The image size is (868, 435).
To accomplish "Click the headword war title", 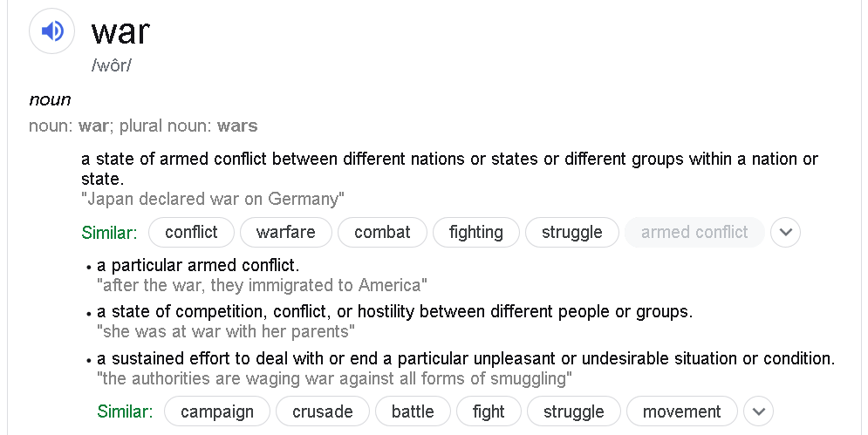I will (120, 31).
